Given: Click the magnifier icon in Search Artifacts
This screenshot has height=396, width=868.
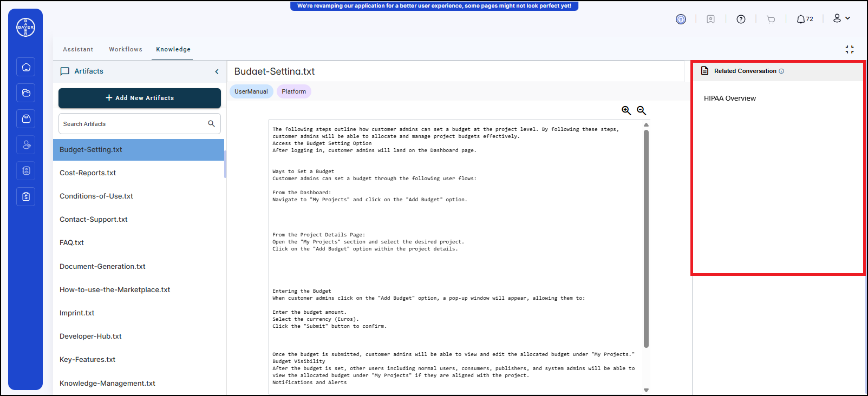Looking at the screenshot, I should (x=211, y=124).
